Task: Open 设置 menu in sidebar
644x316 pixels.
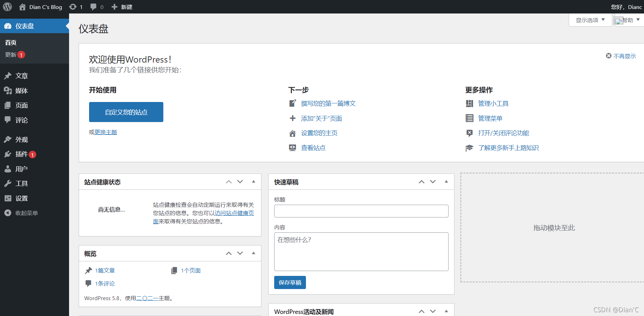Action: (x=35, y=198)
